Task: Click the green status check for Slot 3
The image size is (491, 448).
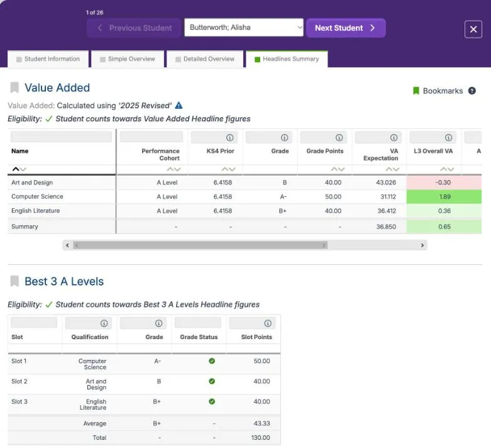Action: click(x=212, y=401)
